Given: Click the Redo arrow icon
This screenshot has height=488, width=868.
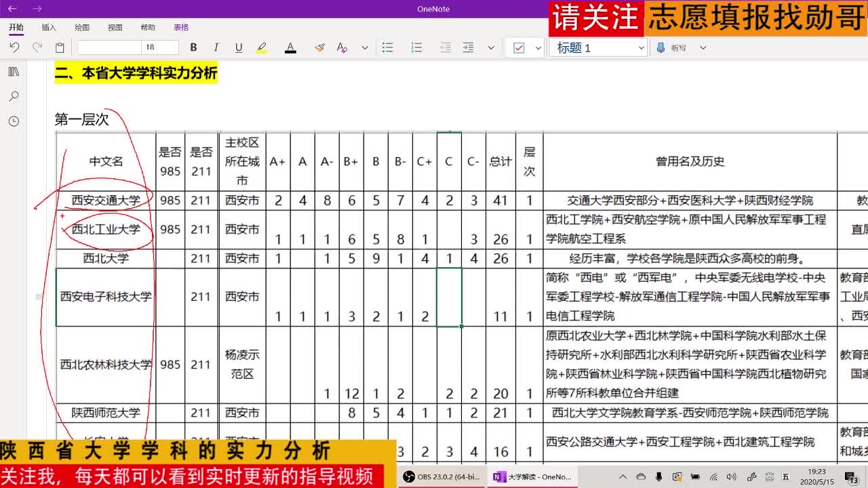Looking at the screenshot, I should click(x=37, y=47).
